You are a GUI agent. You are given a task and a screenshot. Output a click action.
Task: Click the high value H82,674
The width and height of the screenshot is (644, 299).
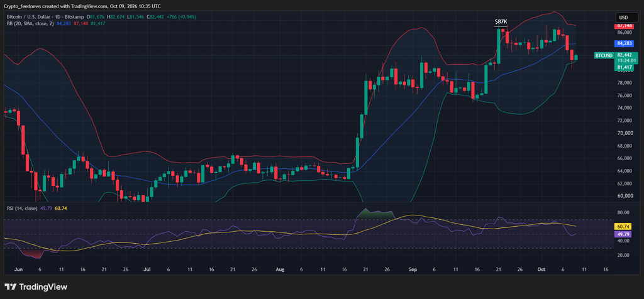[115, 17]
